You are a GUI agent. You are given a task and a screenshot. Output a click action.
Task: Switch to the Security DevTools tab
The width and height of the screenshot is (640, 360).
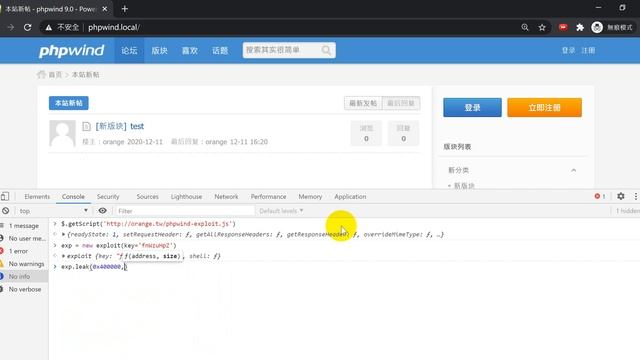coord(108,196)
